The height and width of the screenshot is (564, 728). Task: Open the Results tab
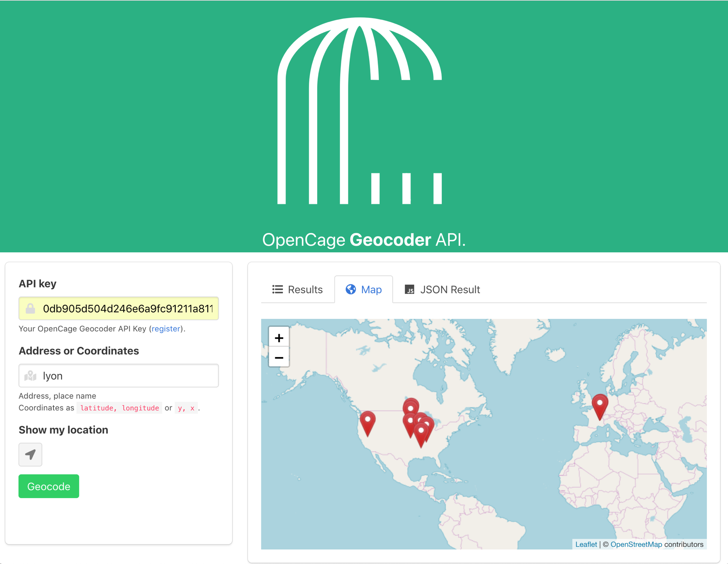298,289
